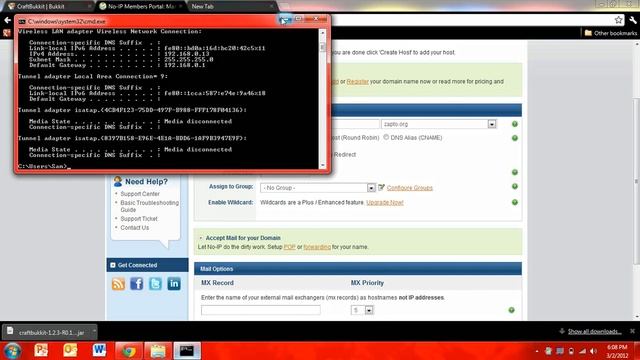Switch to Chrome in the taskbar
Screen dimensions: 640x360
coord(129,351)
